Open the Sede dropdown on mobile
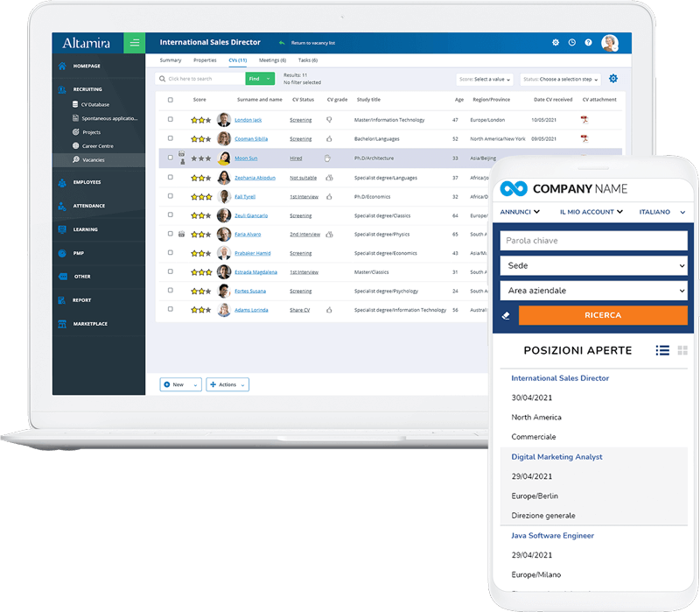This screenshot has height=612, width=700. [594, 265]
